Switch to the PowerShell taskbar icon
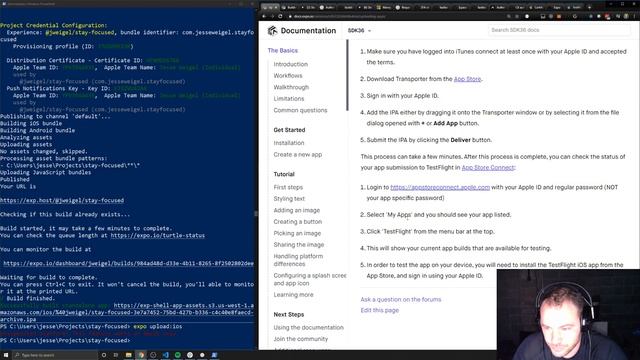Viewport: 640px width, 360px height. pos(214,355)
